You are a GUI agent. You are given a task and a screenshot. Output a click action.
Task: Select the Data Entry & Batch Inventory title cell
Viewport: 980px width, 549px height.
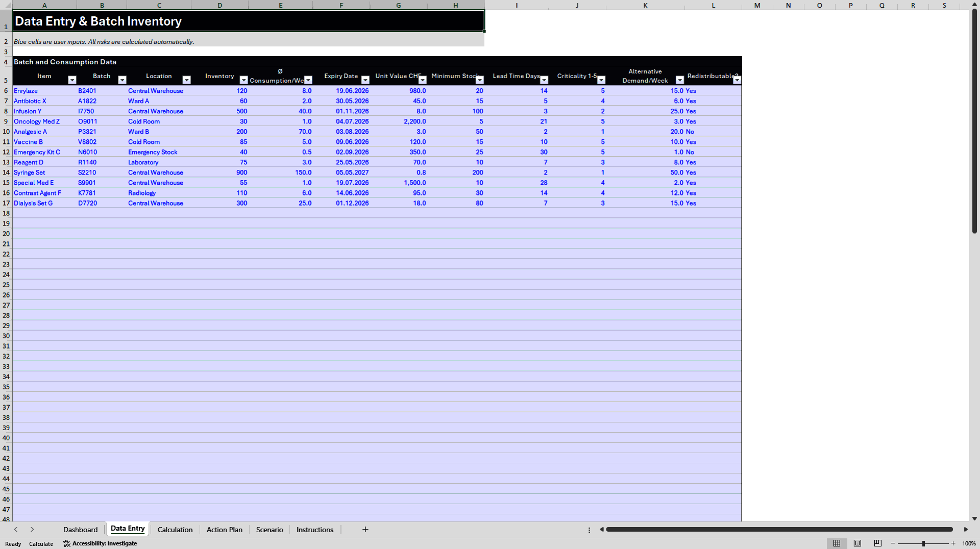tap(248, 21)
